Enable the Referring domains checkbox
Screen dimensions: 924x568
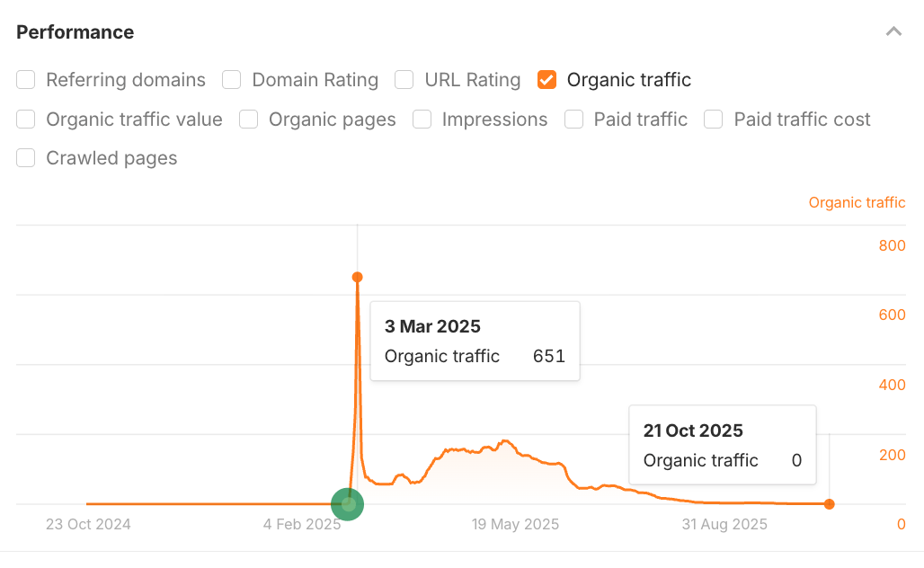[25, 80]
